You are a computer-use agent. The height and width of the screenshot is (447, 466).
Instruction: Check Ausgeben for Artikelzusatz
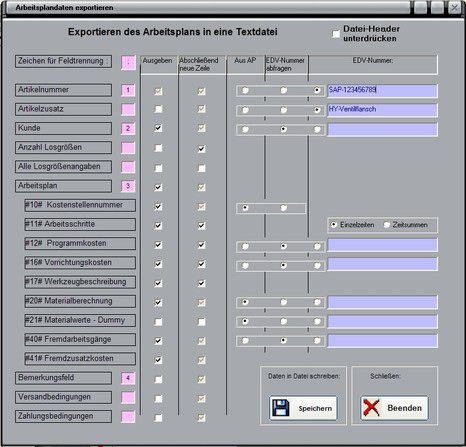click(158, 109)
